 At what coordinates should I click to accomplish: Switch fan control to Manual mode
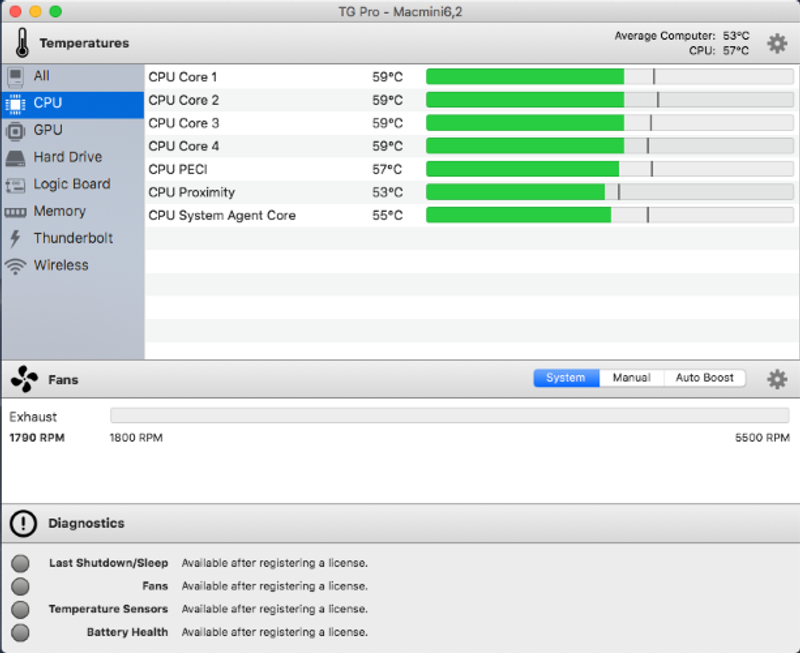pos(631,378)
